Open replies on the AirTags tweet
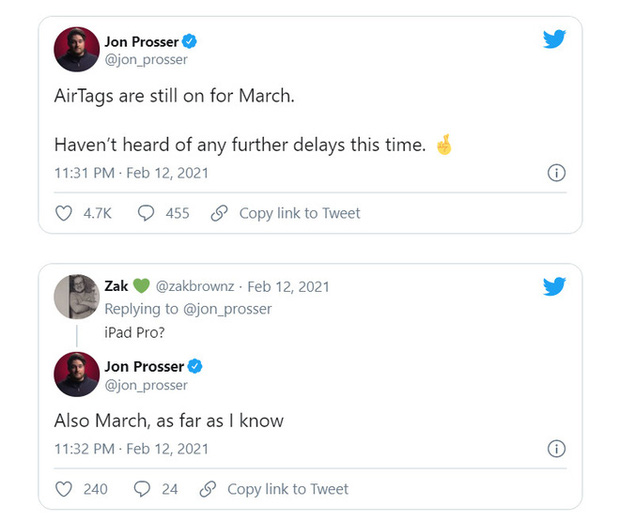The image size is (620, 521). pos(145,213)
